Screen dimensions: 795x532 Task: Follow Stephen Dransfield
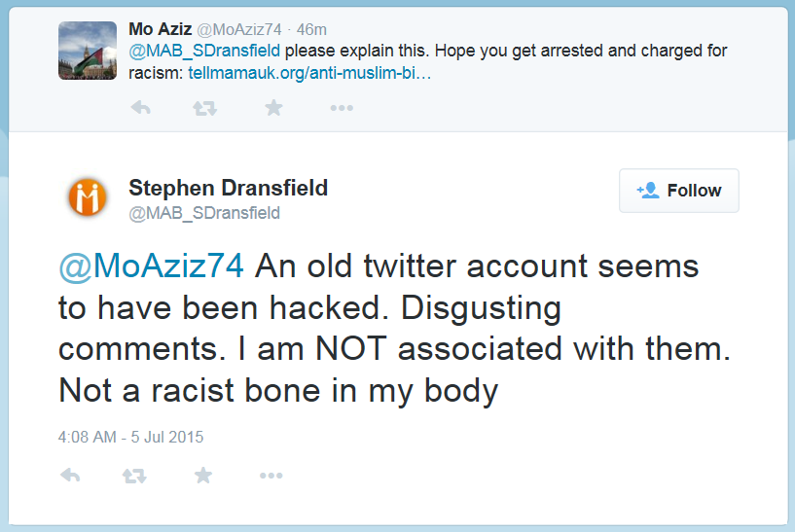click(679, 191)
